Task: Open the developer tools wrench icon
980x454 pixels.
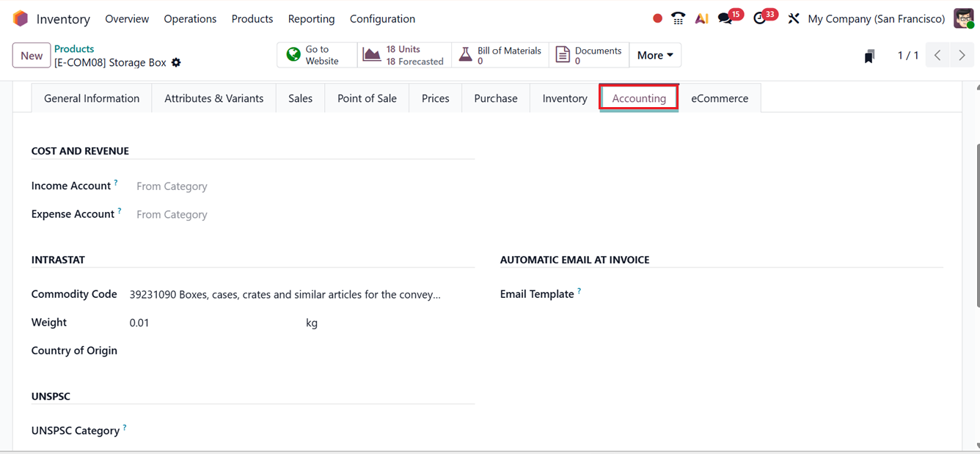Action: (794, 18)
